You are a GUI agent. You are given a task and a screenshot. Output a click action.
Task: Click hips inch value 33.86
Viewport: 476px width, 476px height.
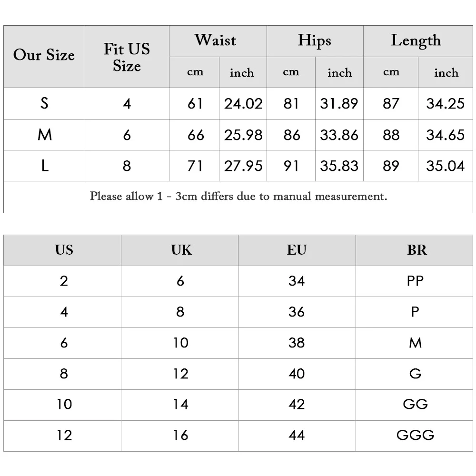(x=339, y=135)
